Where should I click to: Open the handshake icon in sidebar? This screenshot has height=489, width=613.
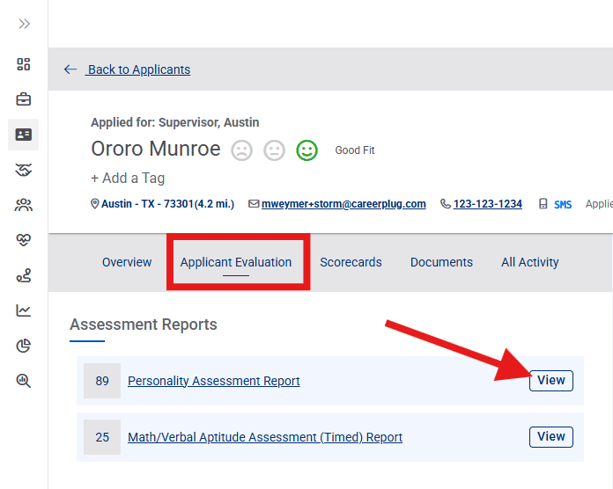point(23,170)
